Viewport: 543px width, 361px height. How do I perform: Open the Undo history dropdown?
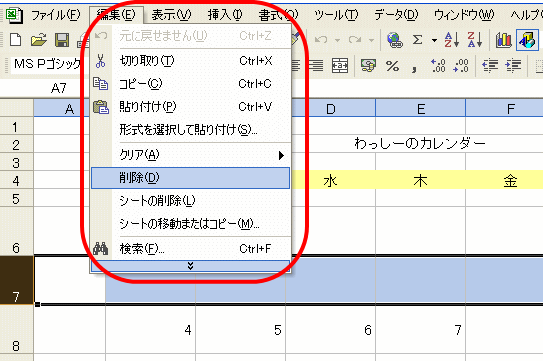(x=337, y=41)
